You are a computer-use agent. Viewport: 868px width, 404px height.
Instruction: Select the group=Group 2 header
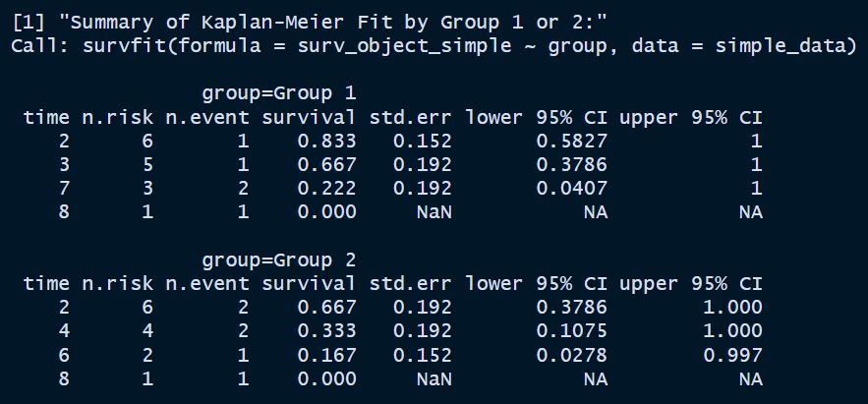click(x=279, y=260)
